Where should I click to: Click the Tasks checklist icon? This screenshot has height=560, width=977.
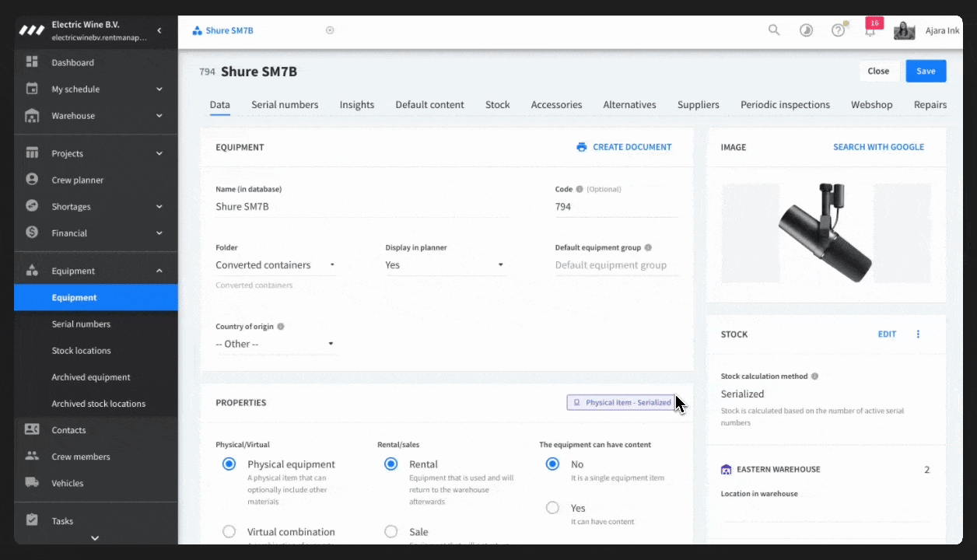(x=32, y=520)
